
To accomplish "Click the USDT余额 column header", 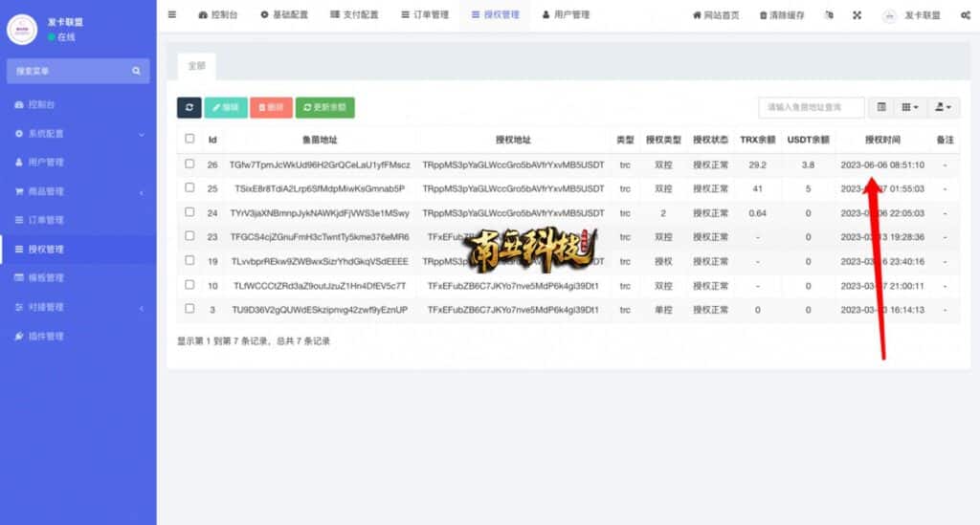I will (808, 140).
